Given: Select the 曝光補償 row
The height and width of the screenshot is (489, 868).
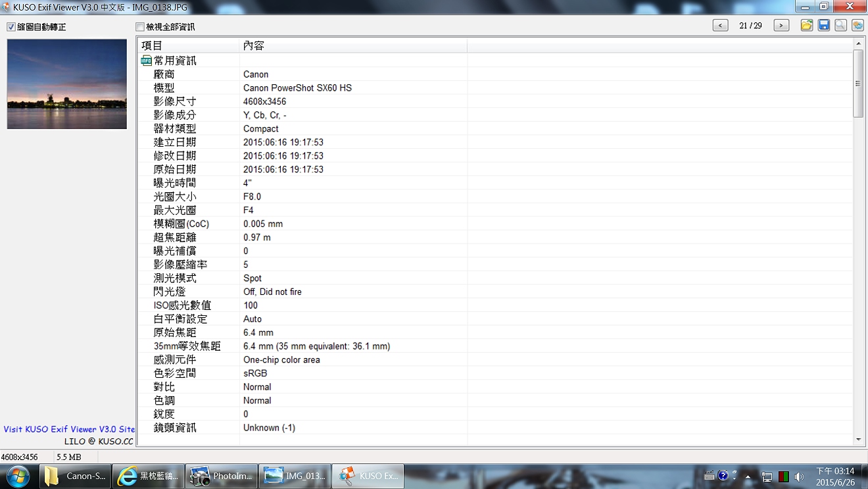Looking at the screenshot, I should (x=495, y=251).
